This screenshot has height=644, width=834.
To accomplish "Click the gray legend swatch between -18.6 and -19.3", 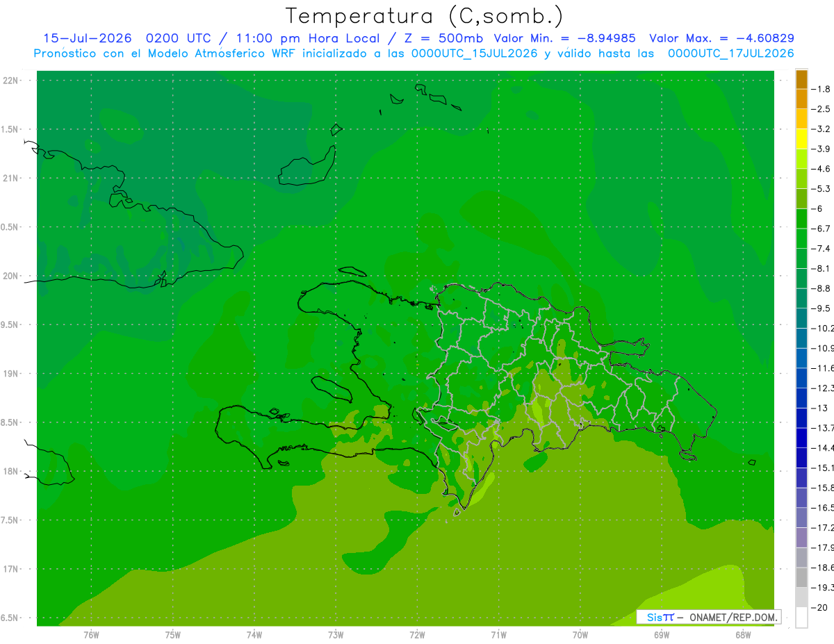I will (801, 577).
